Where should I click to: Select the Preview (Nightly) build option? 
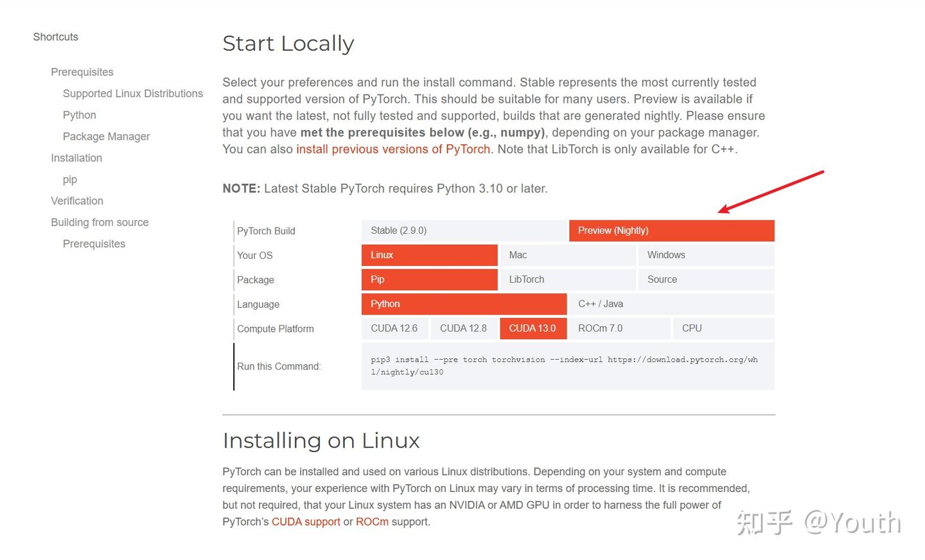(671, 230)
